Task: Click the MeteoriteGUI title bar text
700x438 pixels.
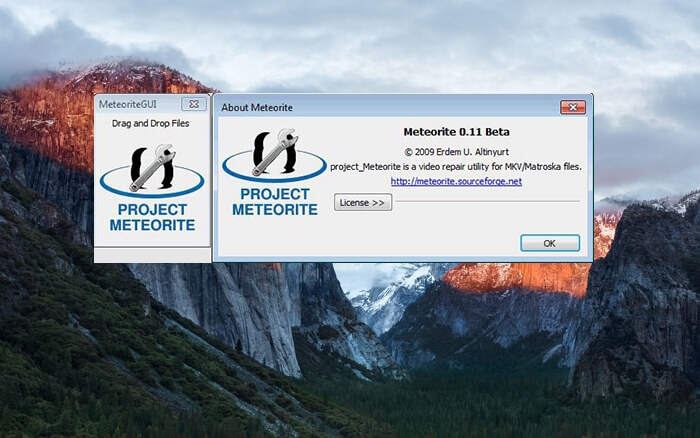Action: [128, 104]
